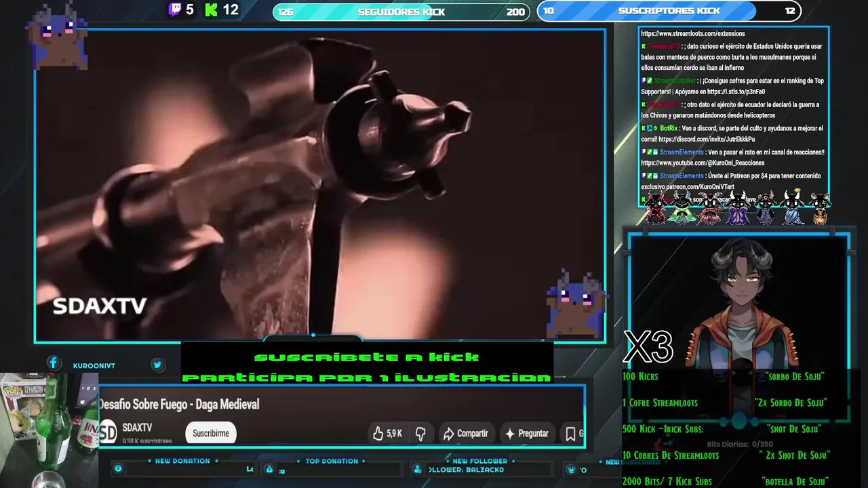
Task: Click the thumbs-down dislike icon
Action: point(420,434)
